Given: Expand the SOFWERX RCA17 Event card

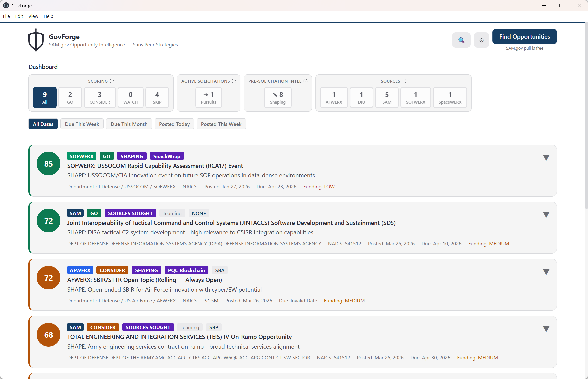Looking at the screenshot, I should click(x=546, y=158).
